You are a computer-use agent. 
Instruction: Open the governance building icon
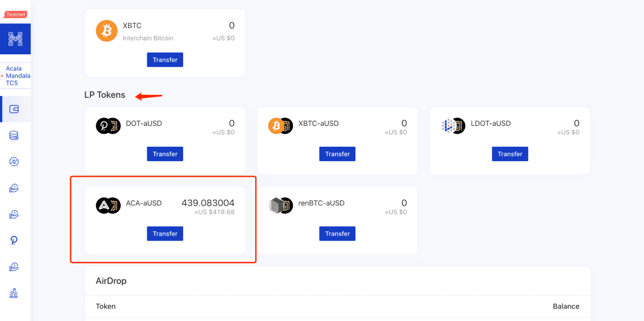14,294
